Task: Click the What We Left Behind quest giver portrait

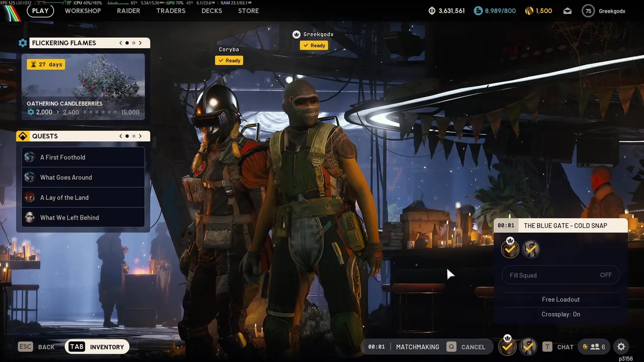Action: [30, 218]
